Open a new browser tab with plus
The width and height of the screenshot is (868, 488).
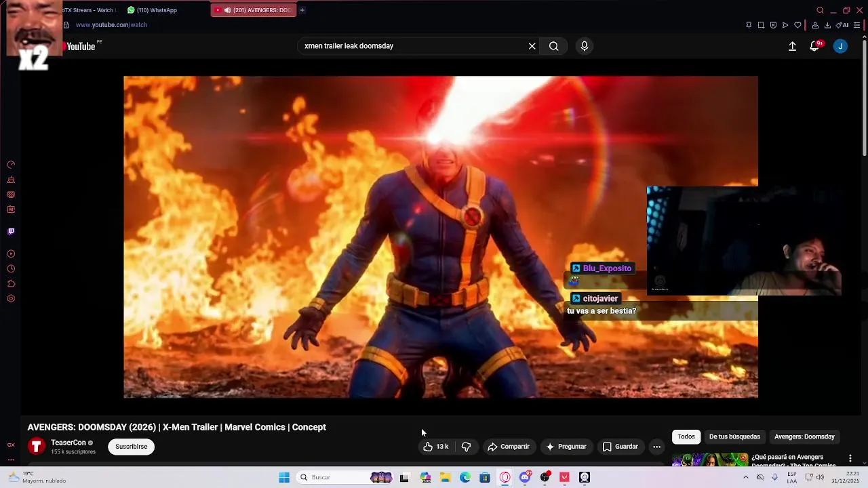point(302,10)
